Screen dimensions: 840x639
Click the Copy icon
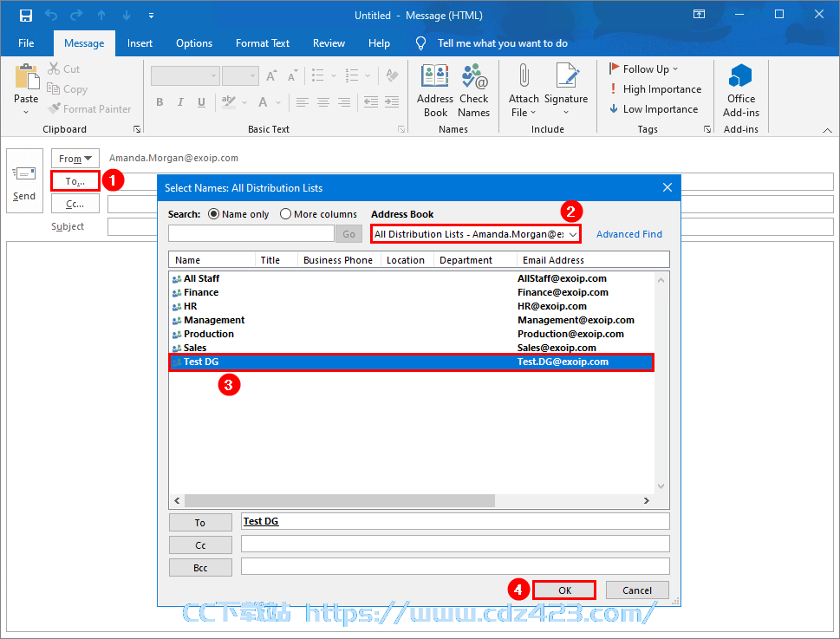pos(53,89)
